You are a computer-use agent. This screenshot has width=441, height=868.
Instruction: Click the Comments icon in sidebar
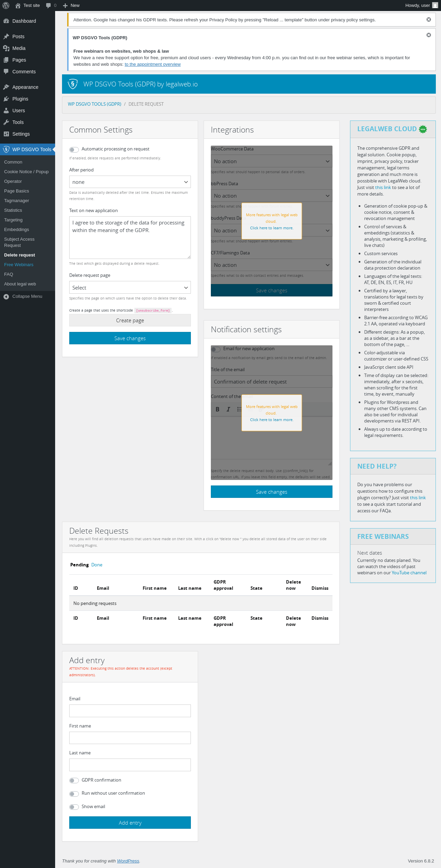tap(6, 72)
